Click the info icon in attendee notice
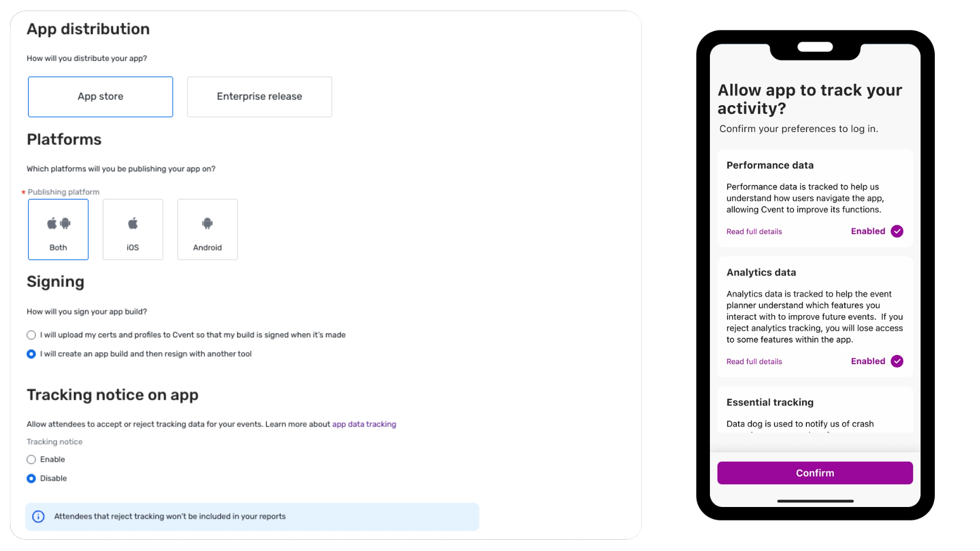 (38, 516)
